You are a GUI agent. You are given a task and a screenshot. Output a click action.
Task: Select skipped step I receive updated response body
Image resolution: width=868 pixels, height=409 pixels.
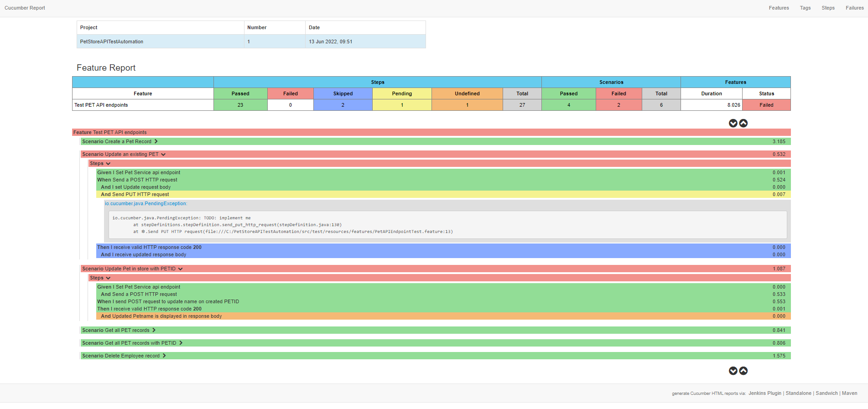[x=443, y=254]
